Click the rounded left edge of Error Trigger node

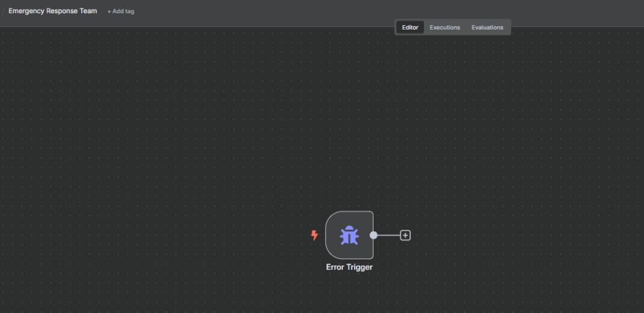point(328,235)
